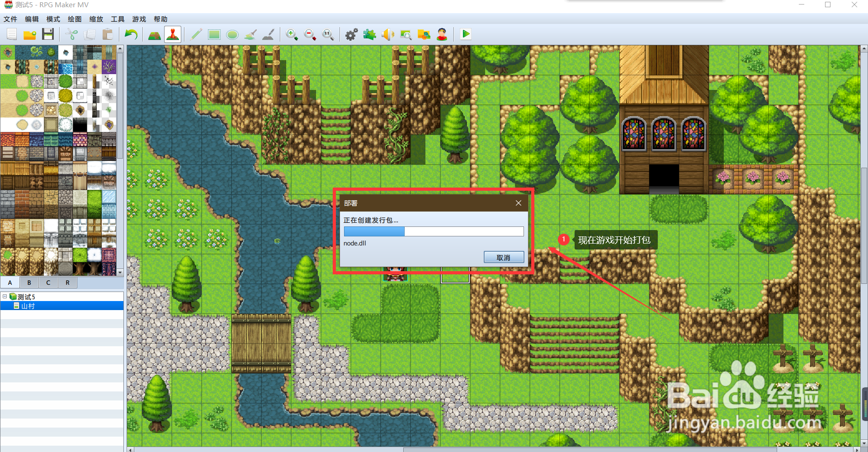Click the Paste clipboard icon
This screenshot has width=868, height=452.
click(108, 34)
